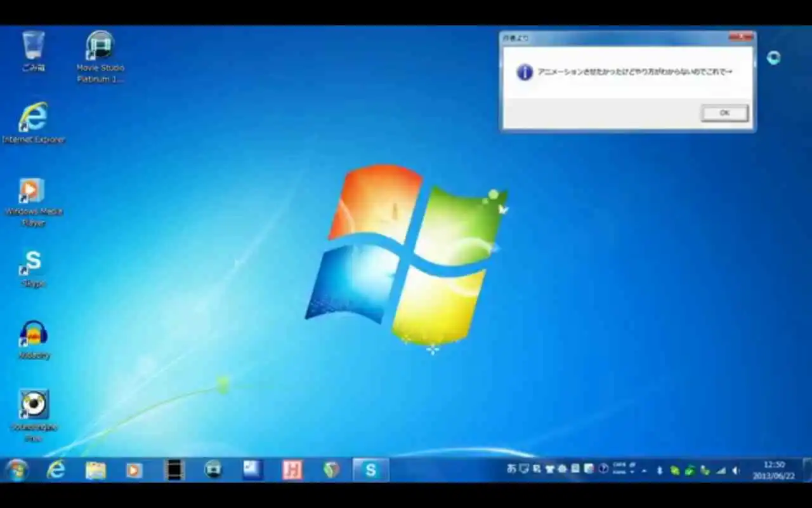Show hidden notification area icons
The image size is (812, 508).
point(645,471)
